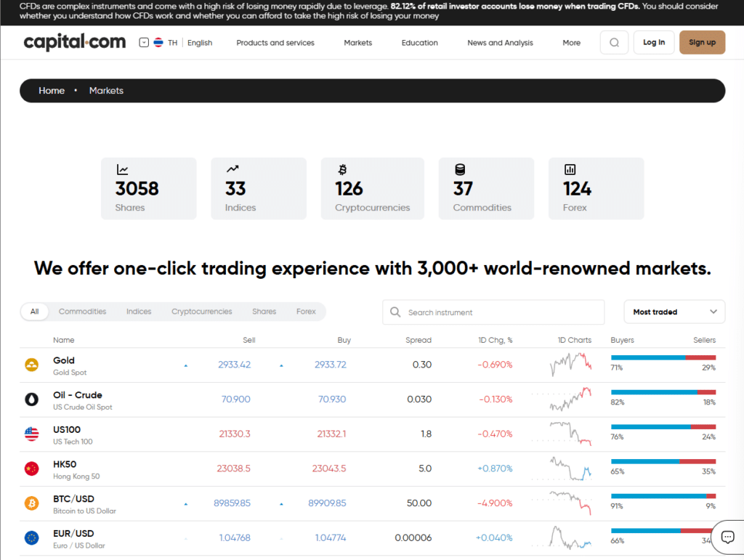Image resolution: width=744 pixels, height=560 pixels.
Task: Click the Search instrument input field
Action: (x=493, y=312)
